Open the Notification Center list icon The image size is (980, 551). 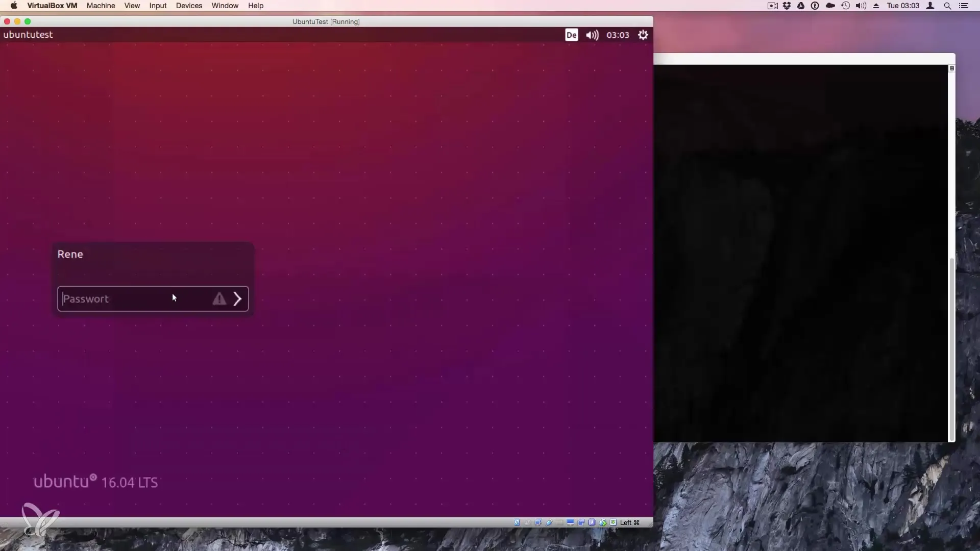[964, 6]
